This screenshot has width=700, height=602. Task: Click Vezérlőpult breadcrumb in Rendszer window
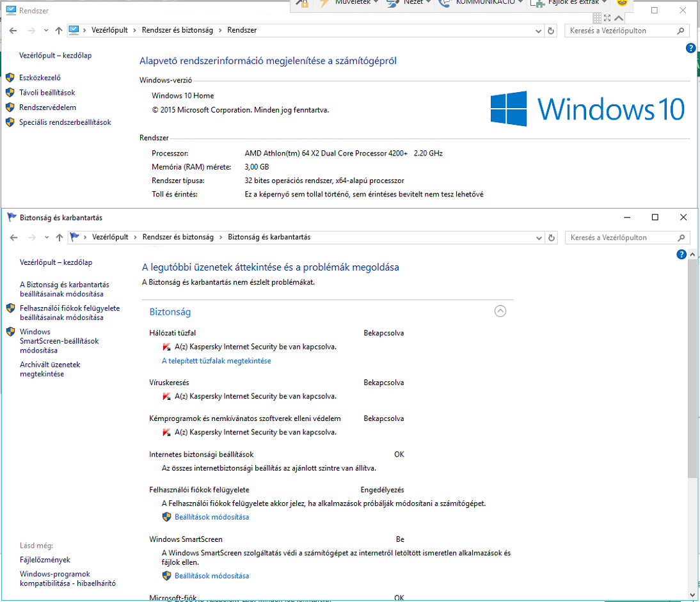click(109, 30)
